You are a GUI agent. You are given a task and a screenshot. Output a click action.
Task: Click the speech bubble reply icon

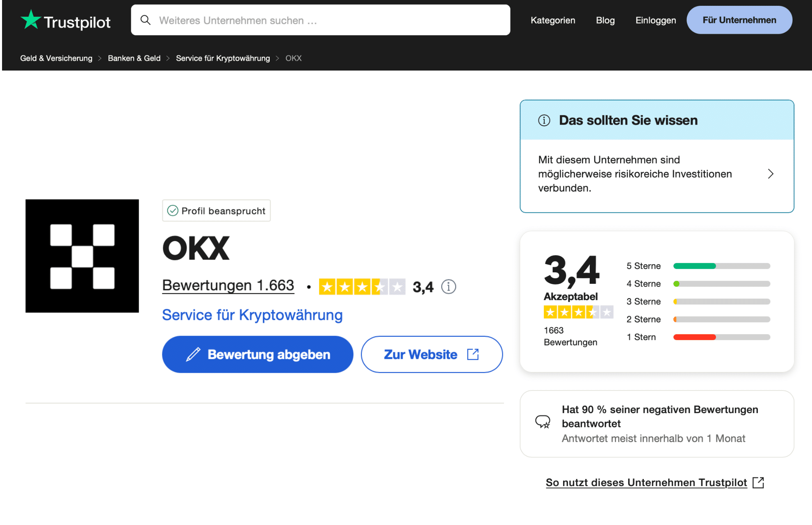pyautogui.click(x=543, y=422)
